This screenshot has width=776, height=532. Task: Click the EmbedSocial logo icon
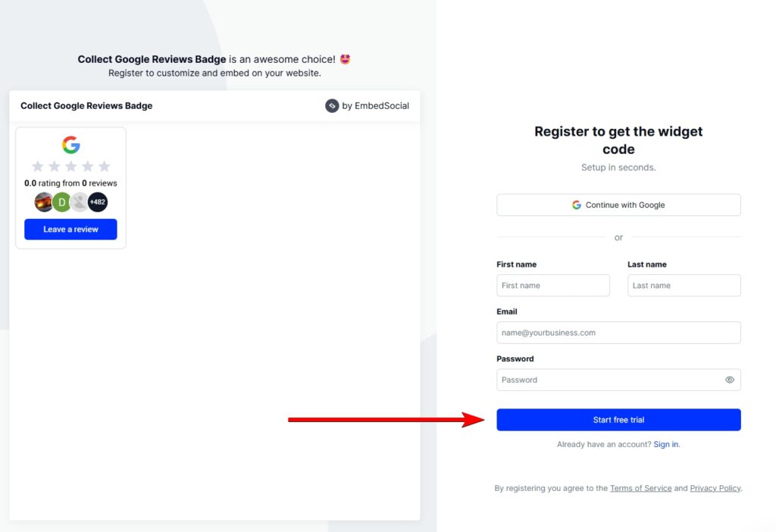(x=332, y=106)
